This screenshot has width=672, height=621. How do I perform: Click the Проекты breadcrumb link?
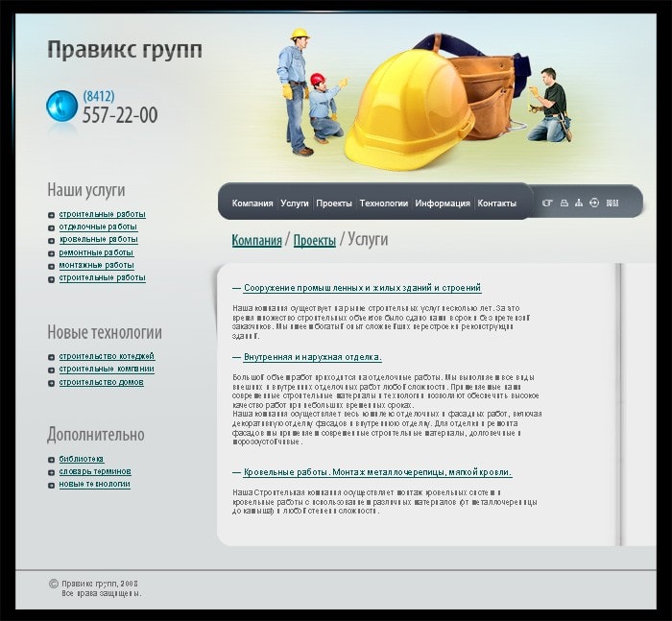315,240
